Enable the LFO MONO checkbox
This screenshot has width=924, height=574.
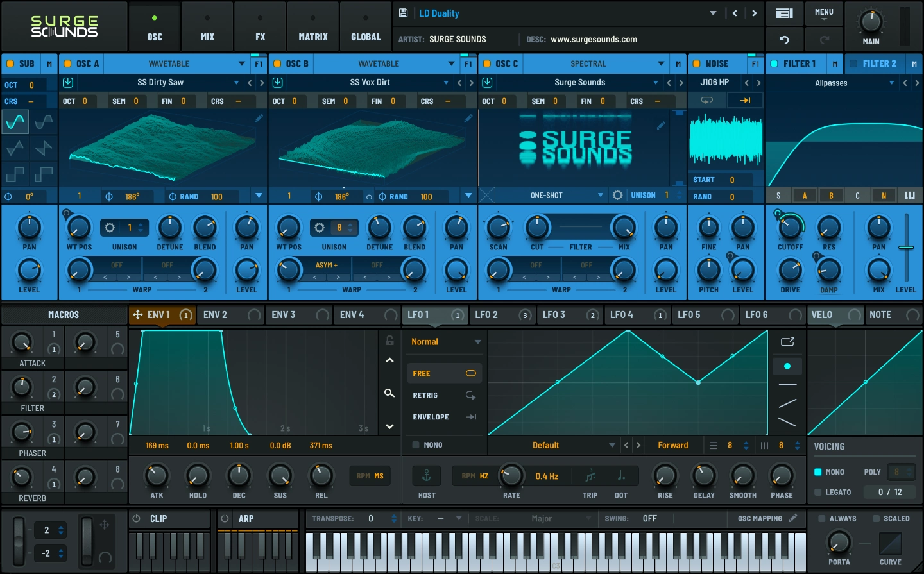tap(416, 444)
